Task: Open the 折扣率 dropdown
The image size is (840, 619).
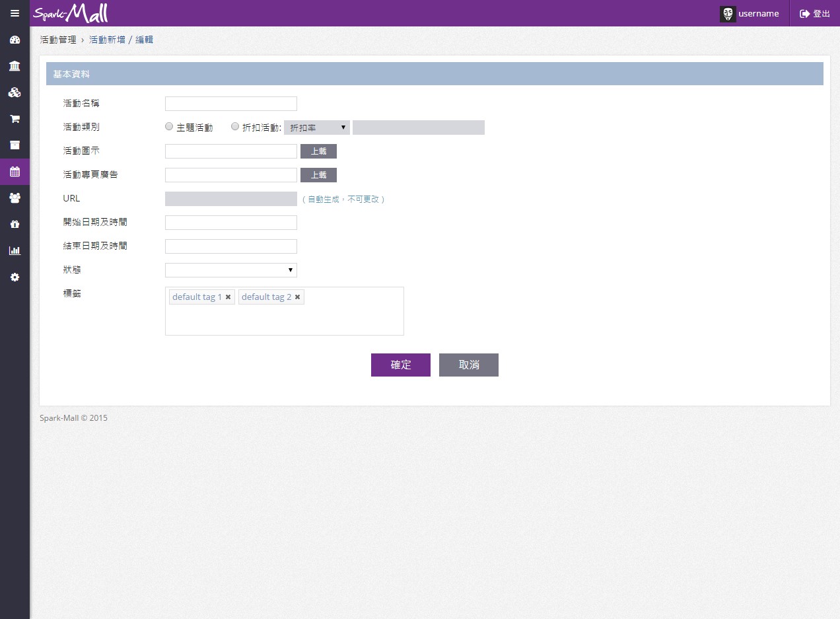Action: (317, 127)
